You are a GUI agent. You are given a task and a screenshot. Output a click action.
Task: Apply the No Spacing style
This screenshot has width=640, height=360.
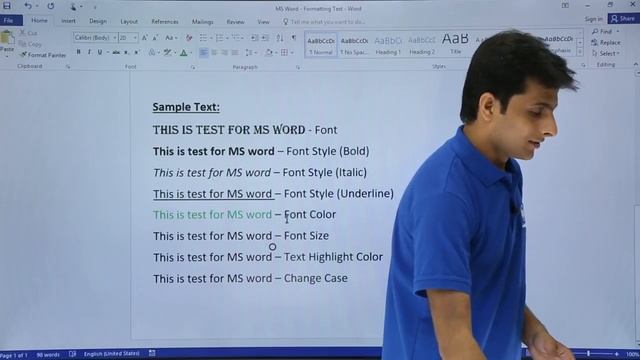tap(354, 45)
